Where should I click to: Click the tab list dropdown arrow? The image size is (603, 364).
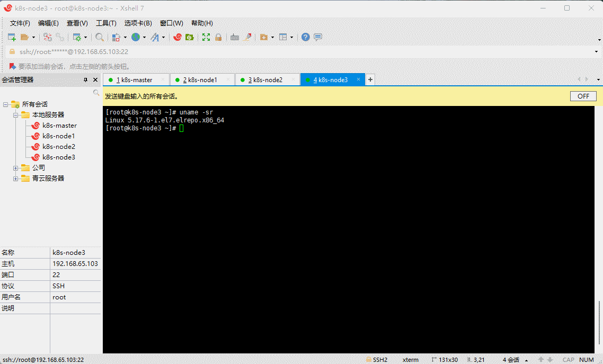(598, 79)
